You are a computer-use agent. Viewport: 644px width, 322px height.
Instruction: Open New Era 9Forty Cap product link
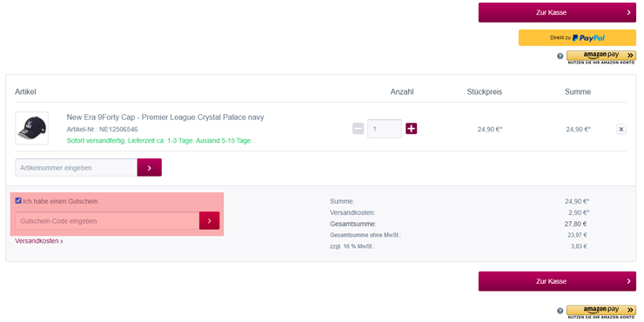pyautogui.click(x=165, y=117)
